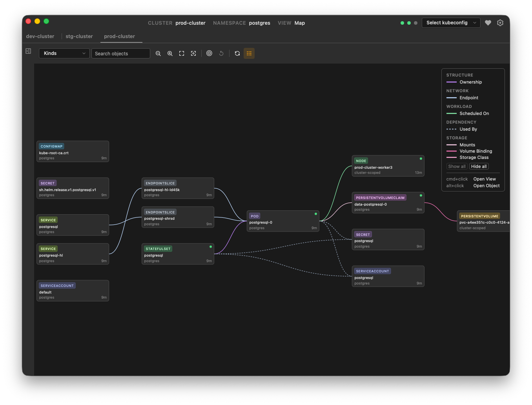This screenshot has width=532, height=405.
Task: Select the right-side postgresql Secret node
Action: coord(388,239)
